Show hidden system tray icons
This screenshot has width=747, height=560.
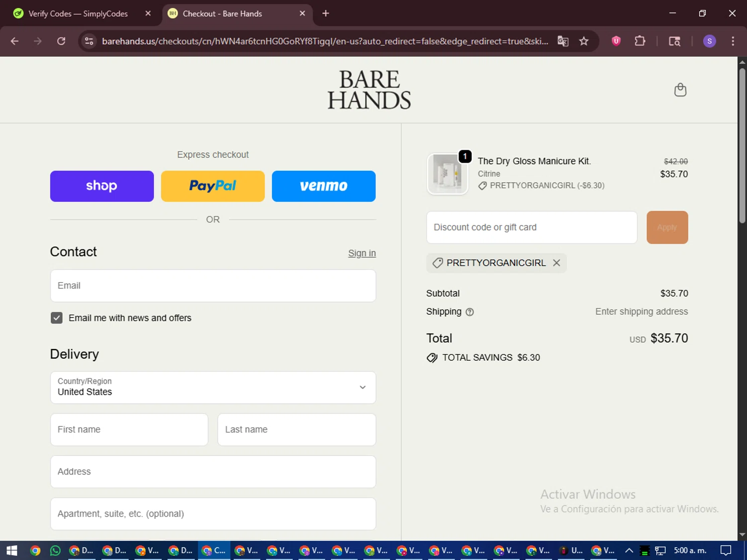coord(629,551)
